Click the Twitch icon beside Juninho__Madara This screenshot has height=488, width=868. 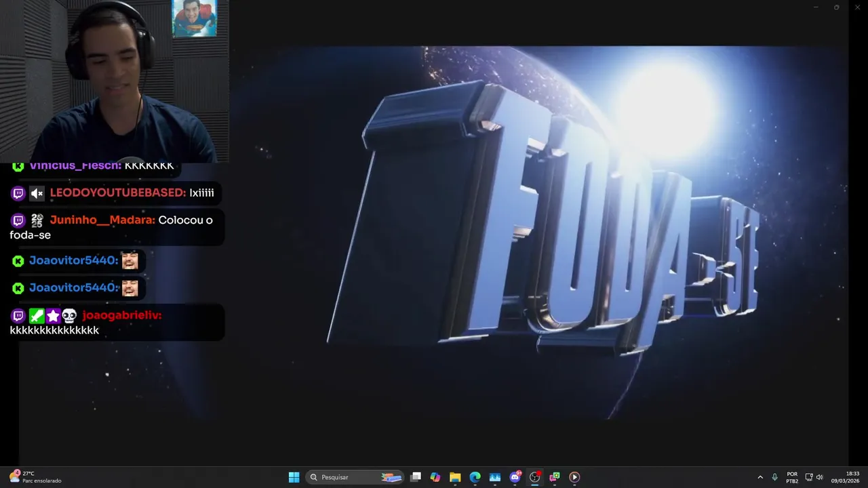pyautogui.click(x=18, y=220)
